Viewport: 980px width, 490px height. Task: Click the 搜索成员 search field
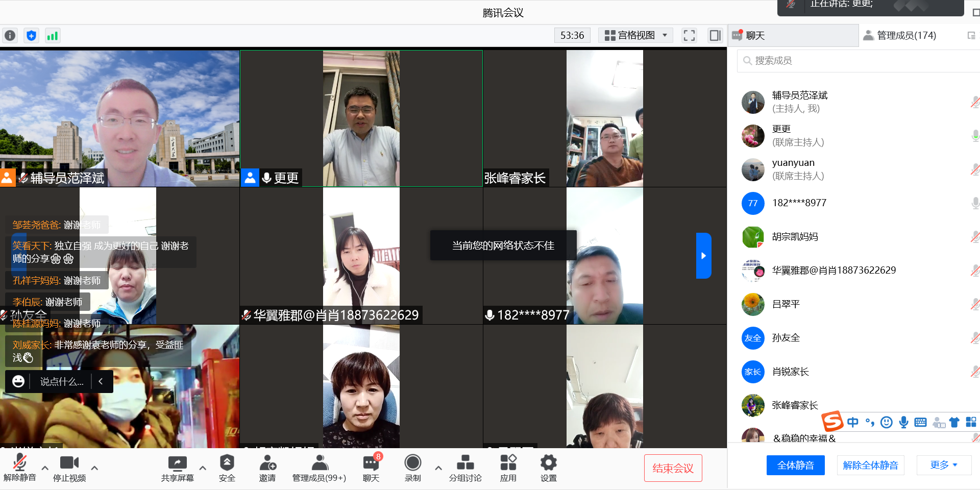(857, 61)
